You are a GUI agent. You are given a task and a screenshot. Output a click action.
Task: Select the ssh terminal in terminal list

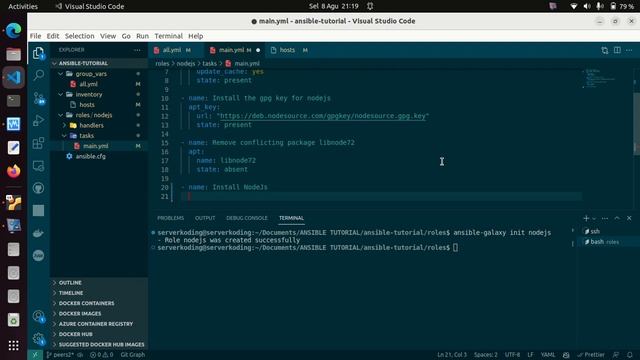pyautogui.click(x=607, y=231)
